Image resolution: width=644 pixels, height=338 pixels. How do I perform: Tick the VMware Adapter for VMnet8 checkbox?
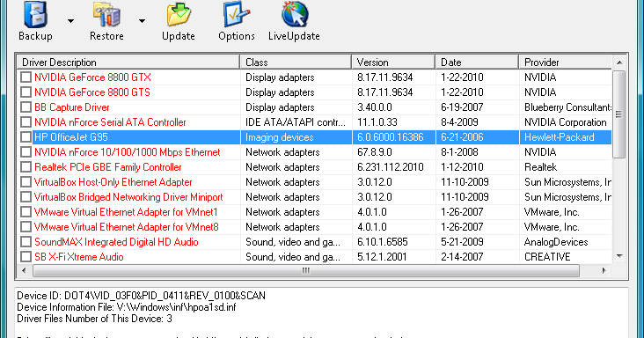(26, 227)
